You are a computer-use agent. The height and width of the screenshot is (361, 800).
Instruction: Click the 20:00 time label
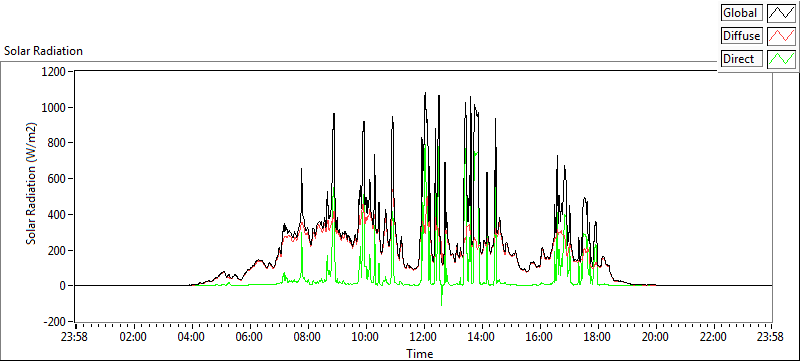pyautogui.click(x=655, y=337)
